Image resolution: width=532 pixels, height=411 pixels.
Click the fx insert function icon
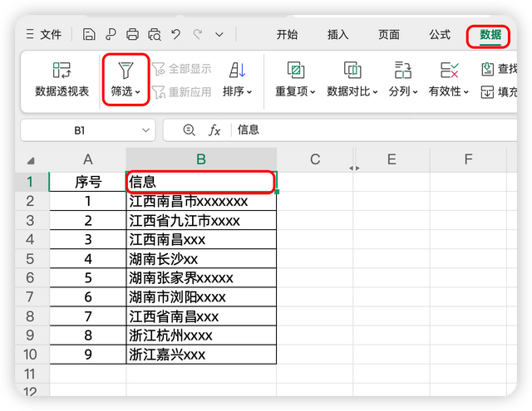214,130
